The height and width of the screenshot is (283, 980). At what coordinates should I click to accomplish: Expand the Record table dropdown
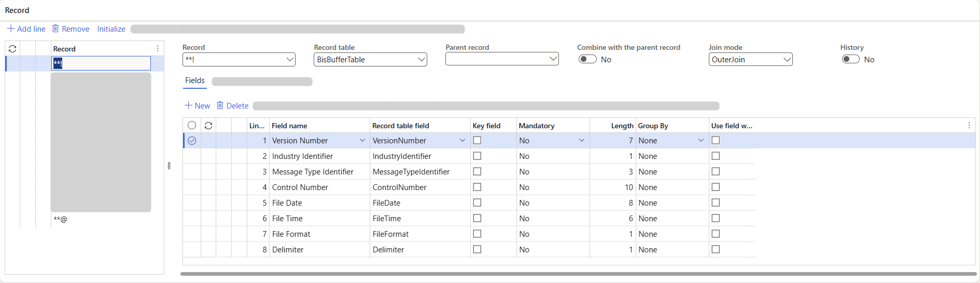pyautogui.click(x=422, y=60)
